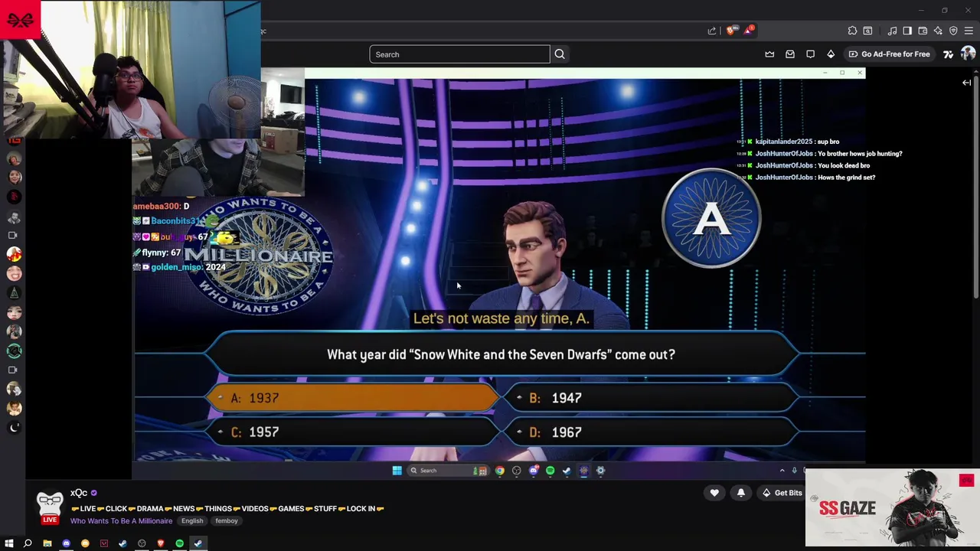Open the Windows taskbar search magnifier
The height and width of the screenshot is (551, 980).
click(28, 543)
